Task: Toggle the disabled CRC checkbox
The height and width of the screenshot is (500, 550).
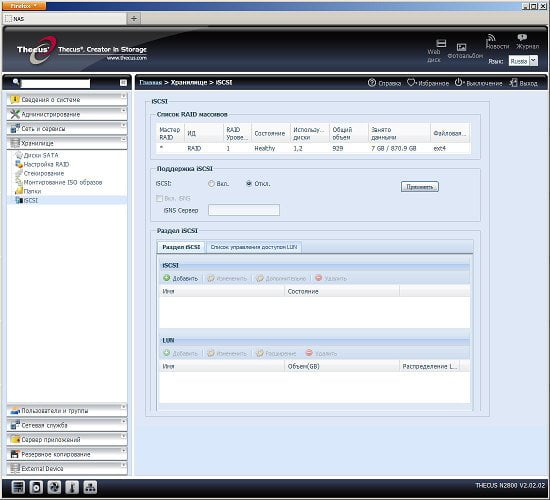Action: pos(159,198)
